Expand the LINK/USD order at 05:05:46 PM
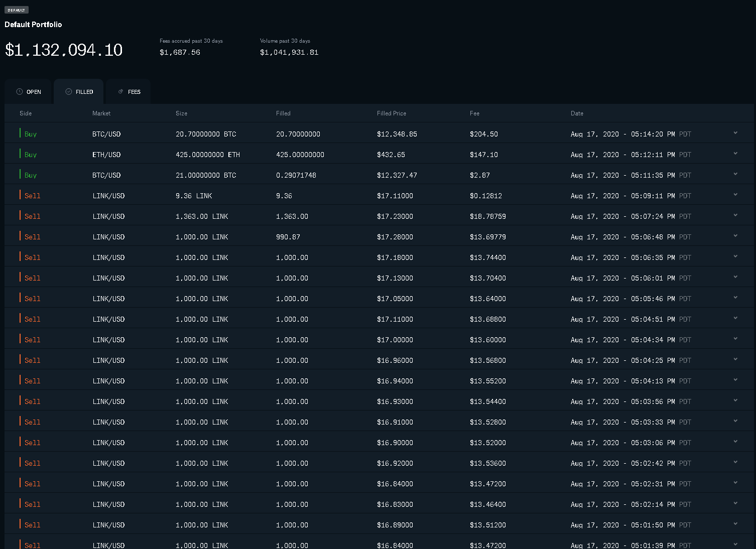The width and height of the screenshot is (756, 549). point(735,298)
